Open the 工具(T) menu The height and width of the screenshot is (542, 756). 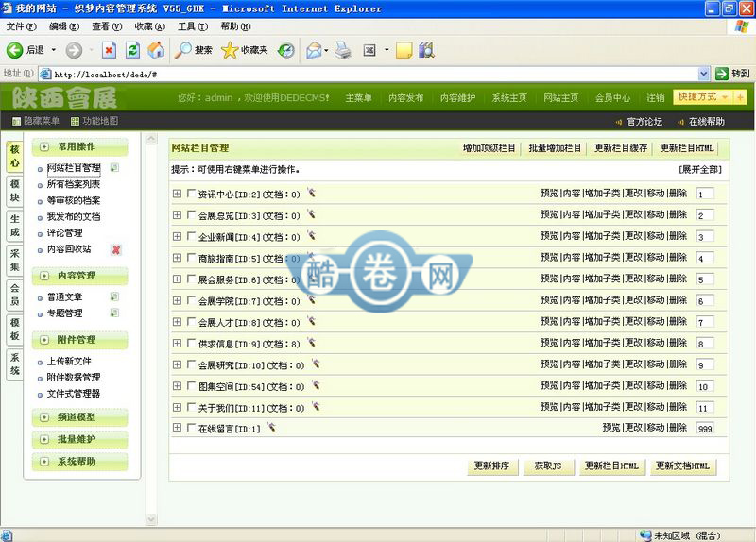point(193,26)
